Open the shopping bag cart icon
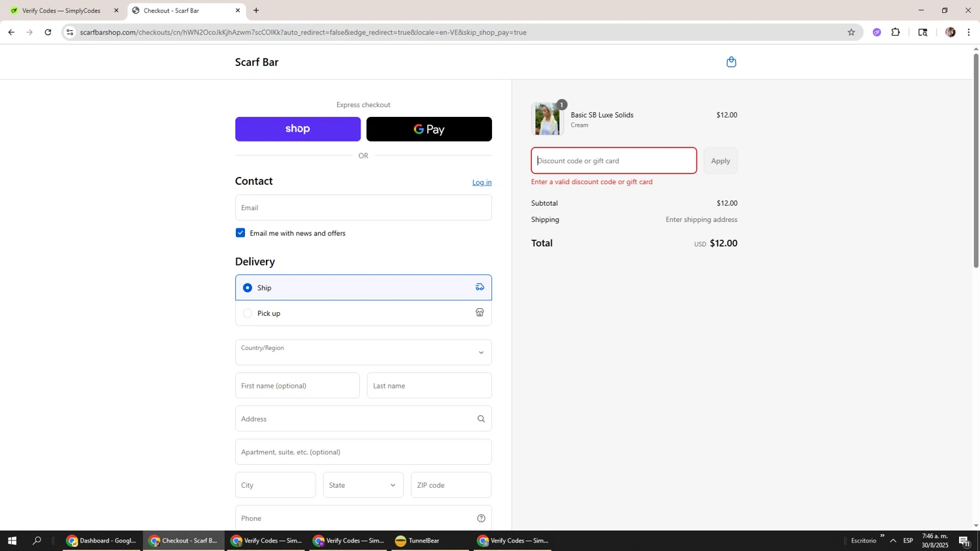This screenshot has height=551, width=980. (x=731, y=62)
